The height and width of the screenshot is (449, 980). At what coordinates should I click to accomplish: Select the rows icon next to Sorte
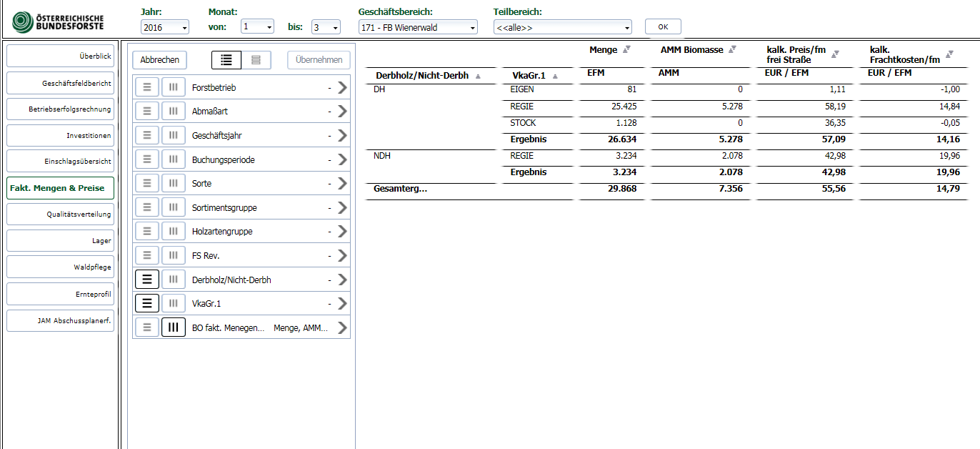coord(147,183)
